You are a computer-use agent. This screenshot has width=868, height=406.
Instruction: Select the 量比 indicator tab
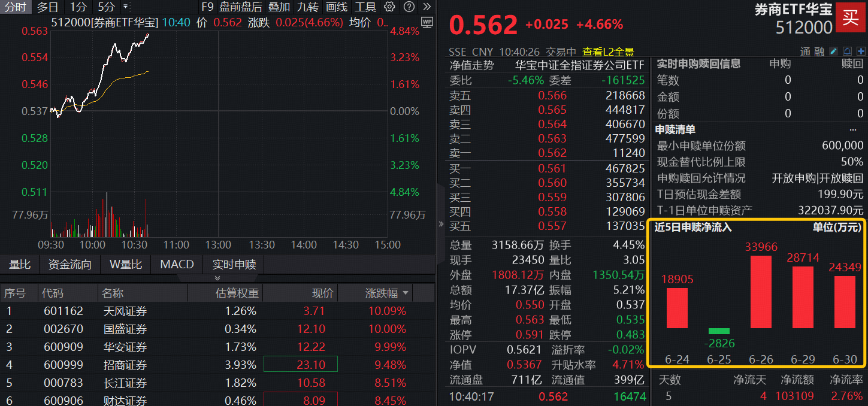click(x=20, y=264)
